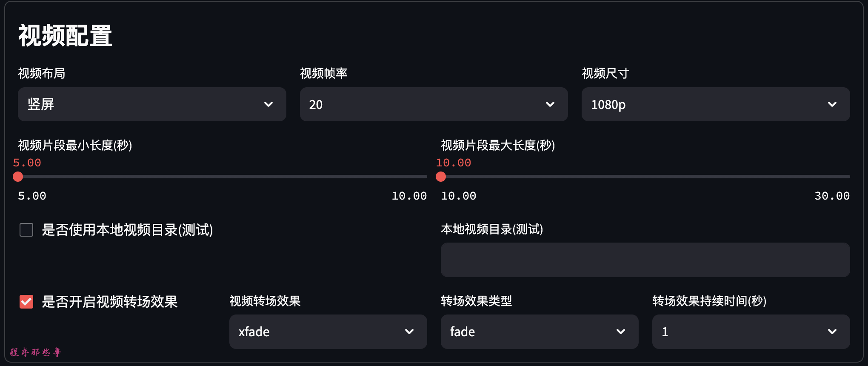This screenshot has width=868, height=366.
Task: Click the chevron arrow of xfade dropdown
Action: click(x=409, y=332)
